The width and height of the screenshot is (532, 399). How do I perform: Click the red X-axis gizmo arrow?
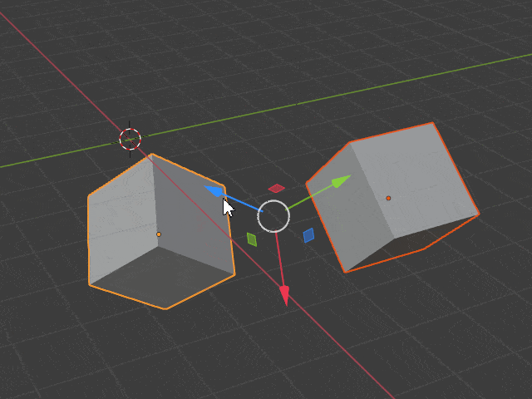[x=284, y=293]
